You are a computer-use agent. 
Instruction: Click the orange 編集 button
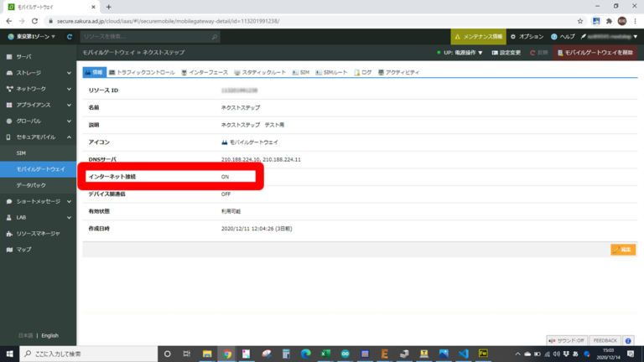(623, 250)
